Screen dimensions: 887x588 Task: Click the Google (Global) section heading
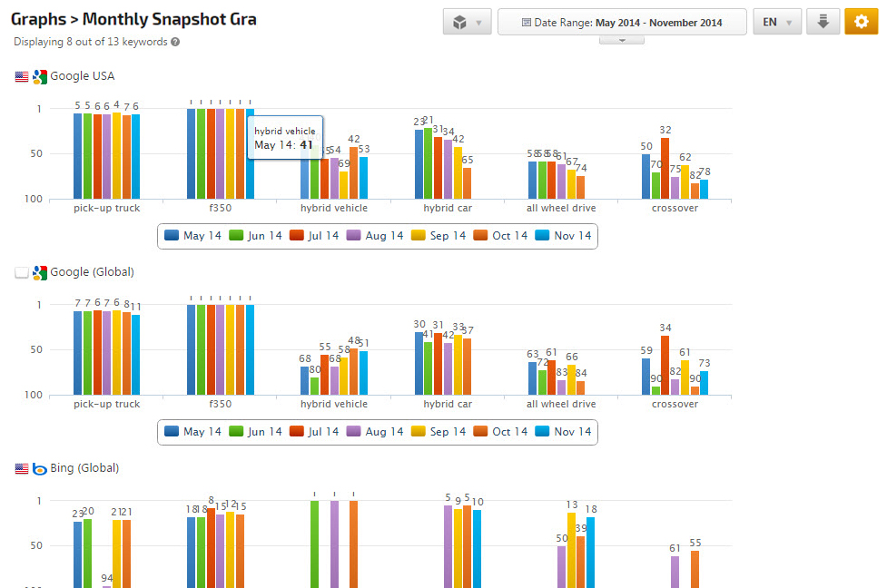[x=92, y=272]
